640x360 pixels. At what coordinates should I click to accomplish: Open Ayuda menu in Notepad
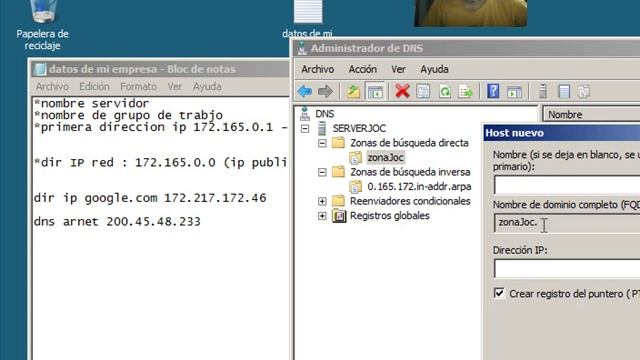[x=207, y=87]
